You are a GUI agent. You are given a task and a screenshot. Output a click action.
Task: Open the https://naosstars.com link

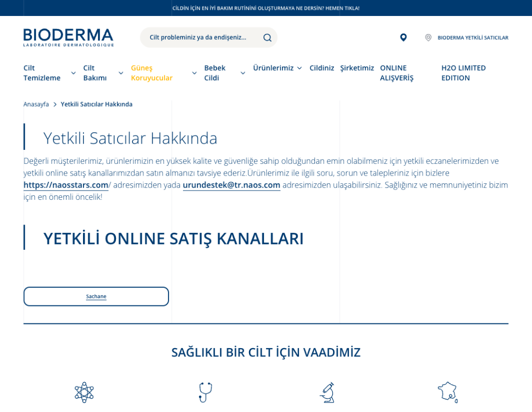pyautogui.click(x=66, y=185)
